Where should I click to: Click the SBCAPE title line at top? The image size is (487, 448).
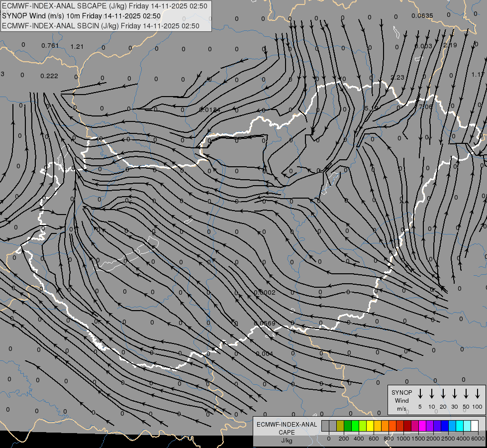coord(104,6)
